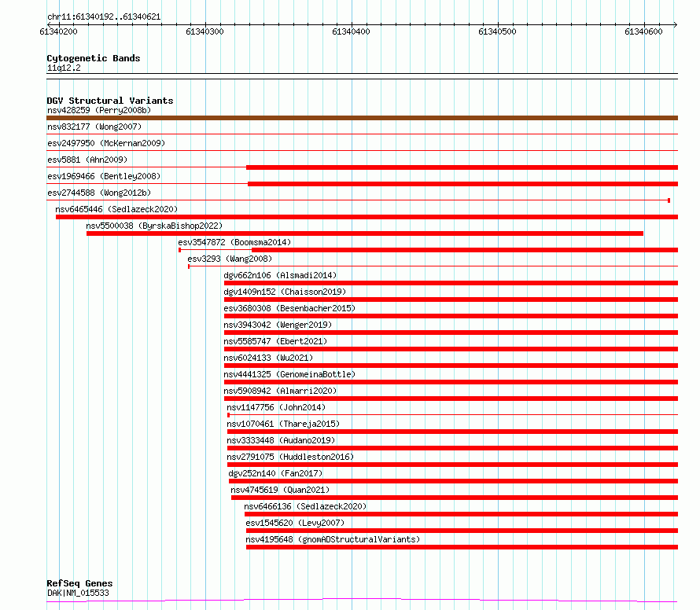This screenshot has width=700, height=610.
Task: Select the nsv6024133 (Wu2021) variant
Action: (x=268, y=358)
